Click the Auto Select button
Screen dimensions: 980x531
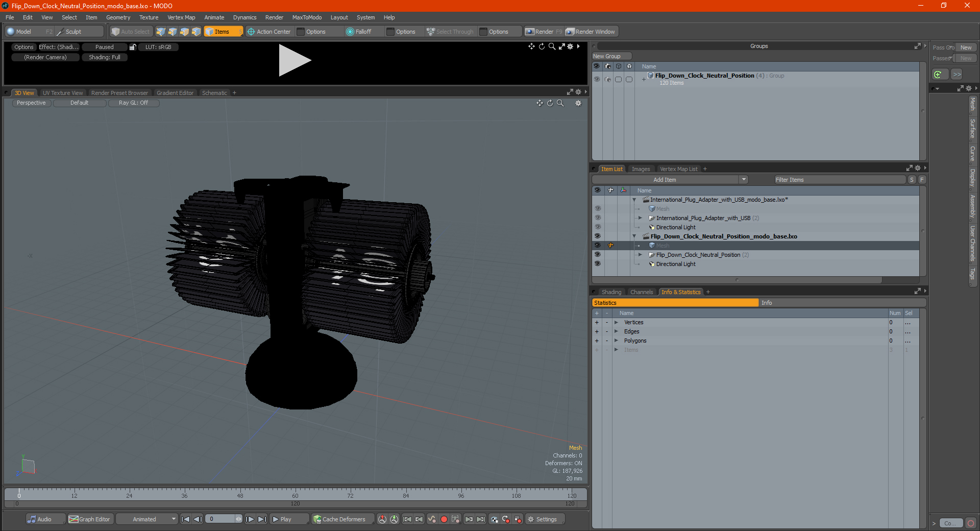pyautogui.click(x=131, y=32)
